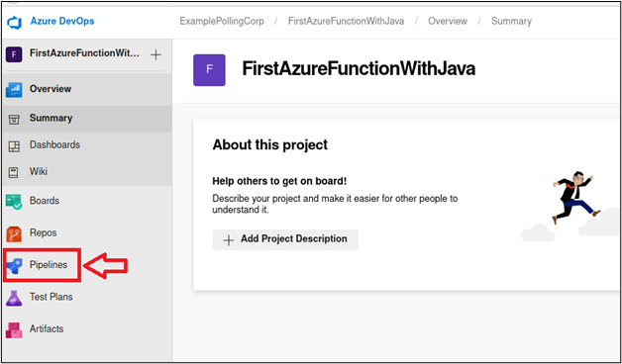Click the Summary breadcrumb

coord(511,21)
